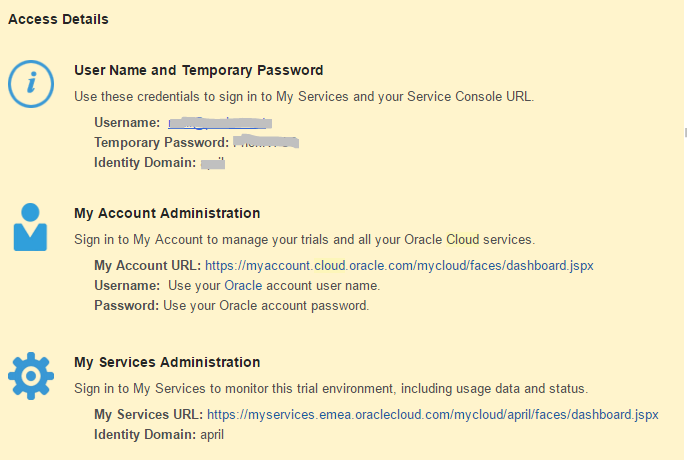Screen dimensions: 687x460
Task: Click the blue information circle icon
Action: 31,84
